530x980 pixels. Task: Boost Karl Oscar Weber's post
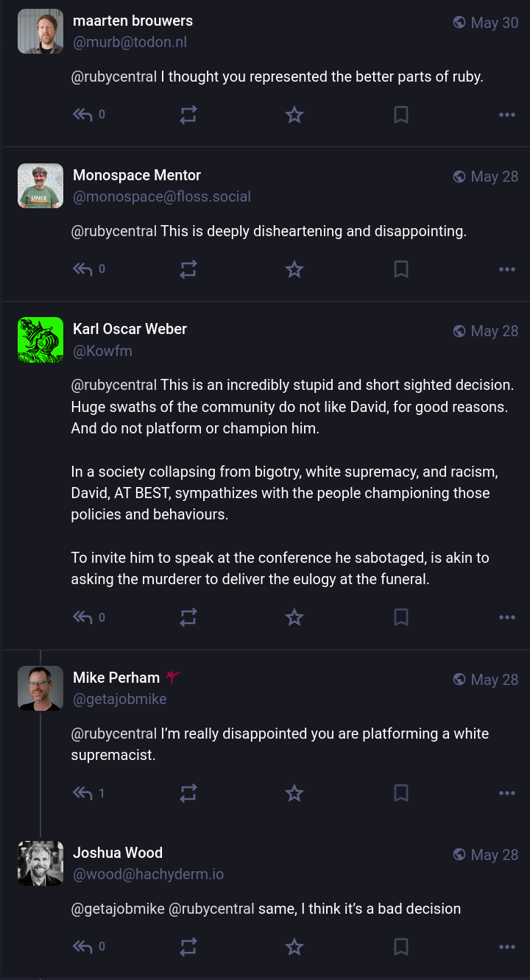188,617
